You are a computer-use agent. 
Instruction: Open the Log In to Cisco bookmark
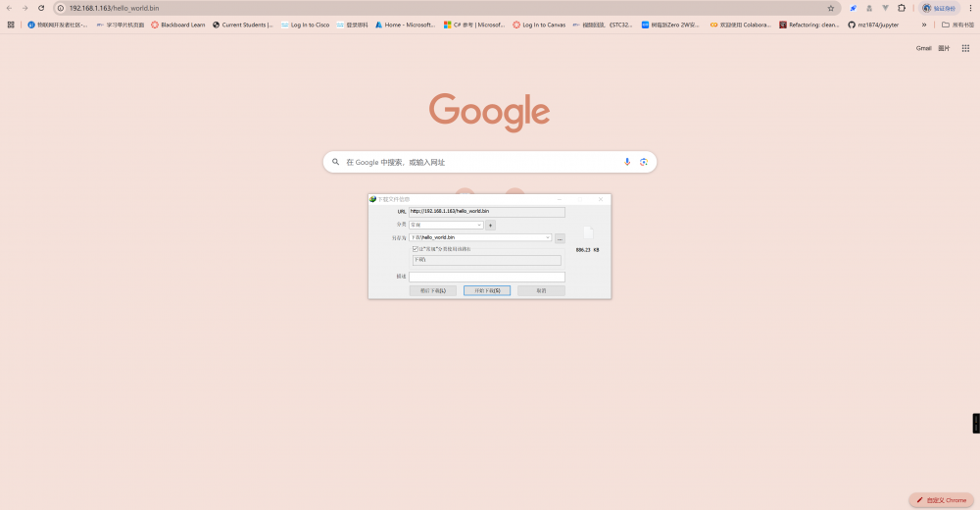click(305, 25)
